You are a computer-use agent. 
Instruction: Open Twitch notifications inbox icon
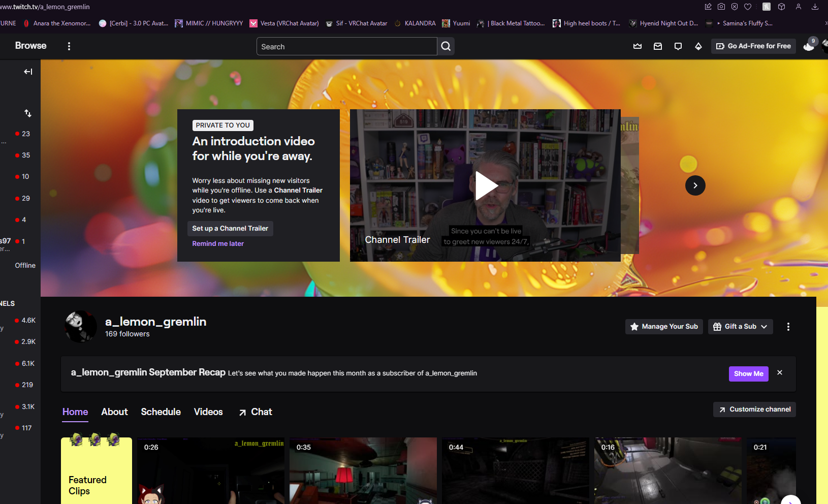click(658, 46)
